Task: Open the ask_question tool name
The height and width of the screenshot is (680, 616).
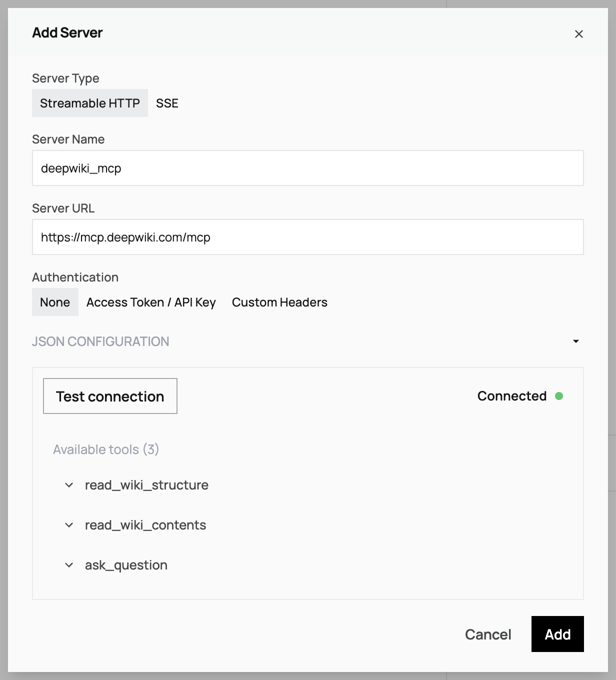Action: (126, 565)
